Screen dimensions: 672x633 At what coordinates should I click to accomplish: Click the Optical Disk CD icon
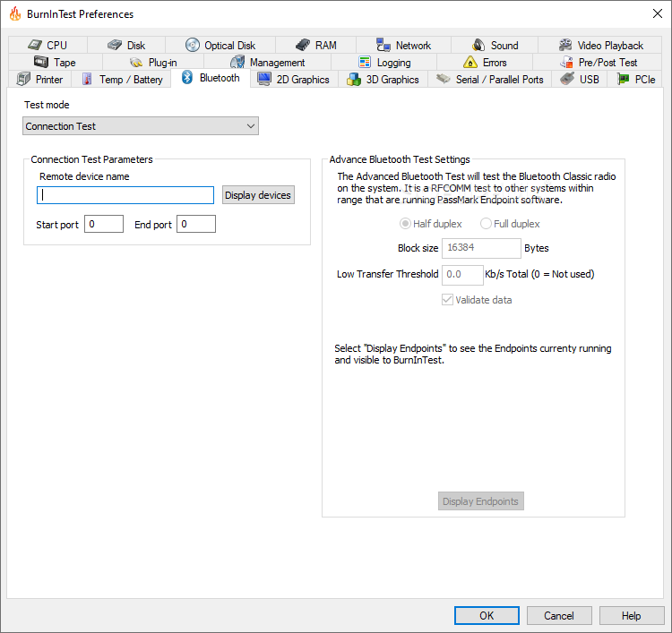pos(193,45)
